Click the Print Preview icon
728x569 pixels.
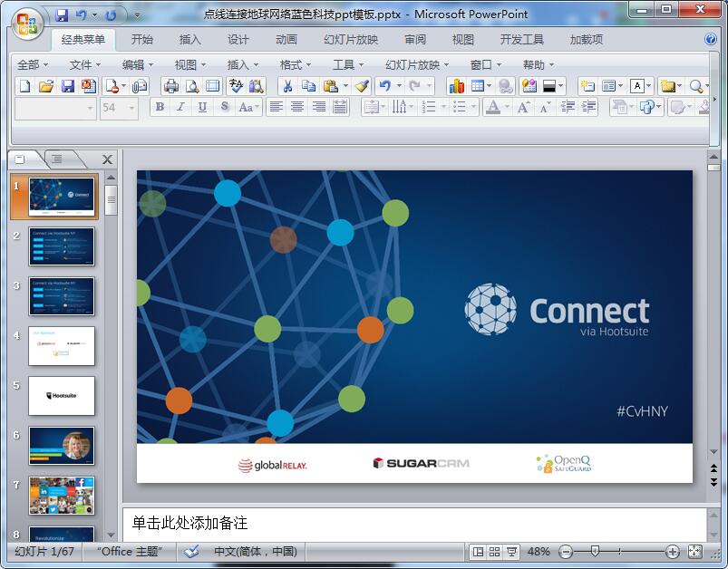click(192, 86)
